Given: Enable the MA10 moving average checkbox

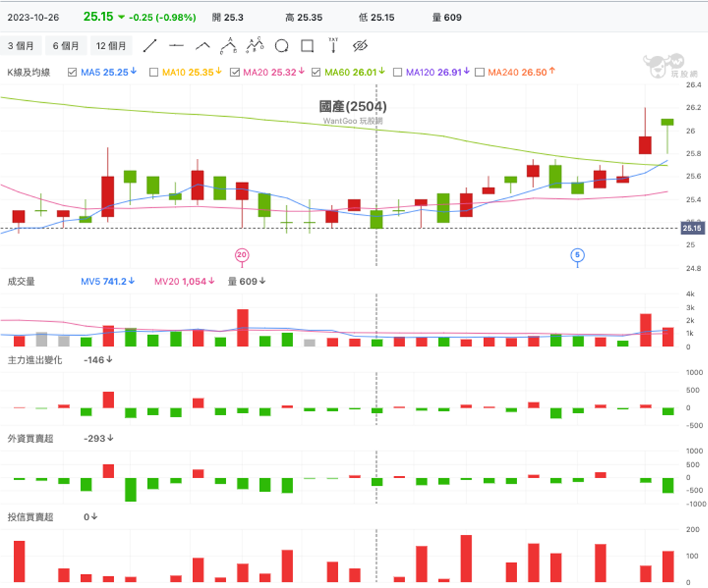Looking at the screenshot, I should click(x=153, y=72).
